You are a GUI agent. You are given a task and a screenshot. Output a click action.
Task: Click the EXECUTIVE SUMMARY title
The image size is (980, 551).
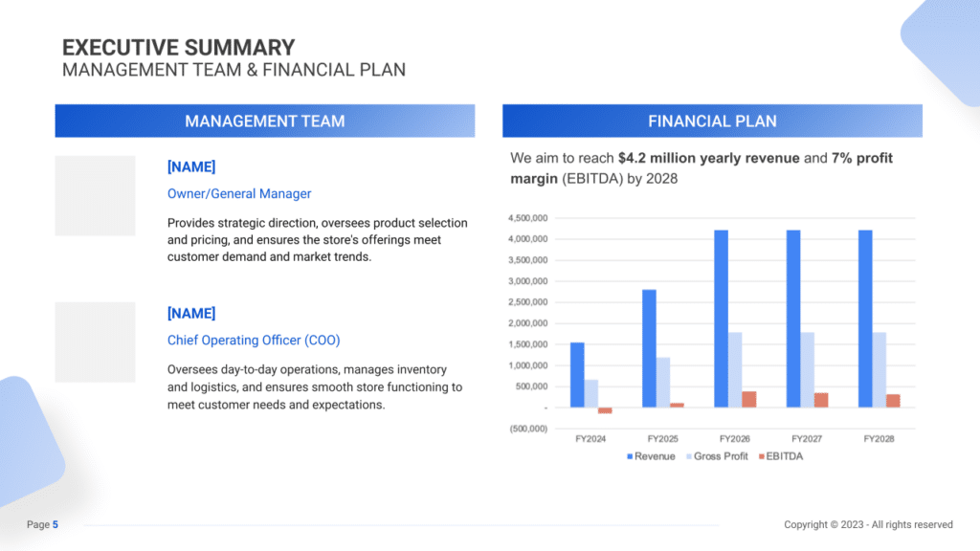point(178,48)
